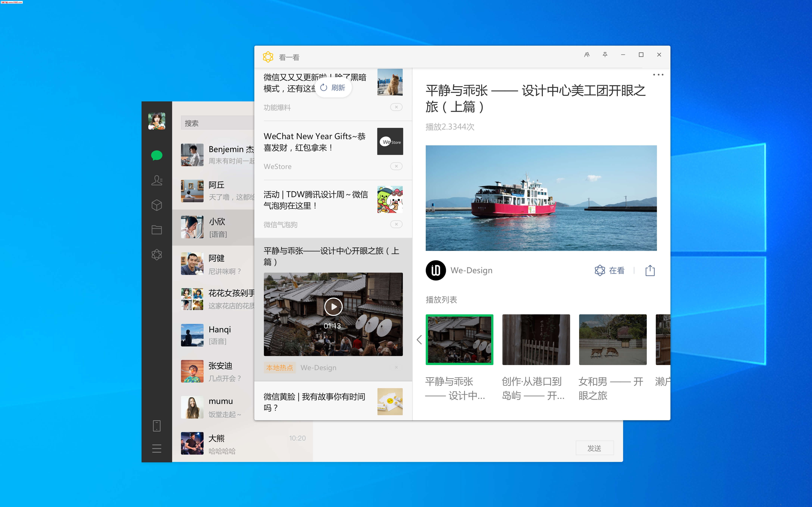Click the 发送 send button

point(595,448)
